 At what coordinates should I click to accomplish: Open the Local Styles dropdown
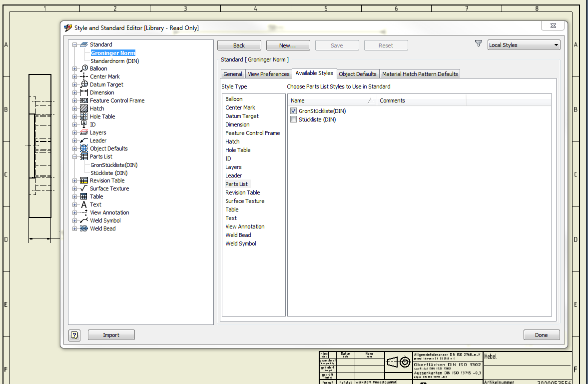[x=556, y=44]
